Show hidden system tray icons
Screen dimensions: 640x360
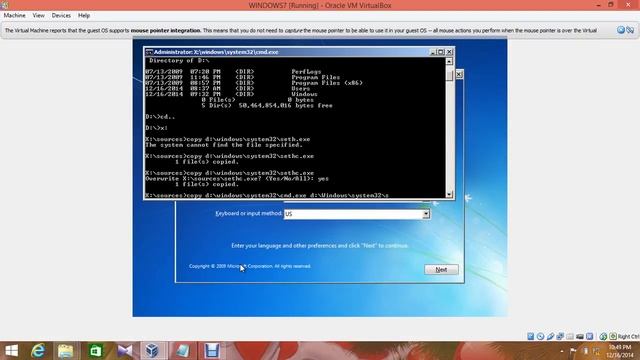(x=562, y=351)
